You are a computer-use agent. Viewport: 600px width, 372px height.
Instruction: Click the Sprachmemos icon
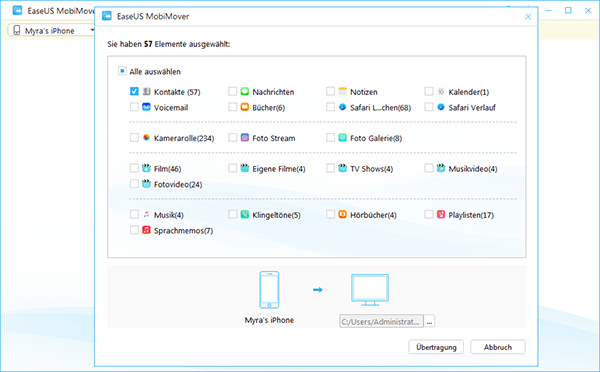tap(146, 230)
